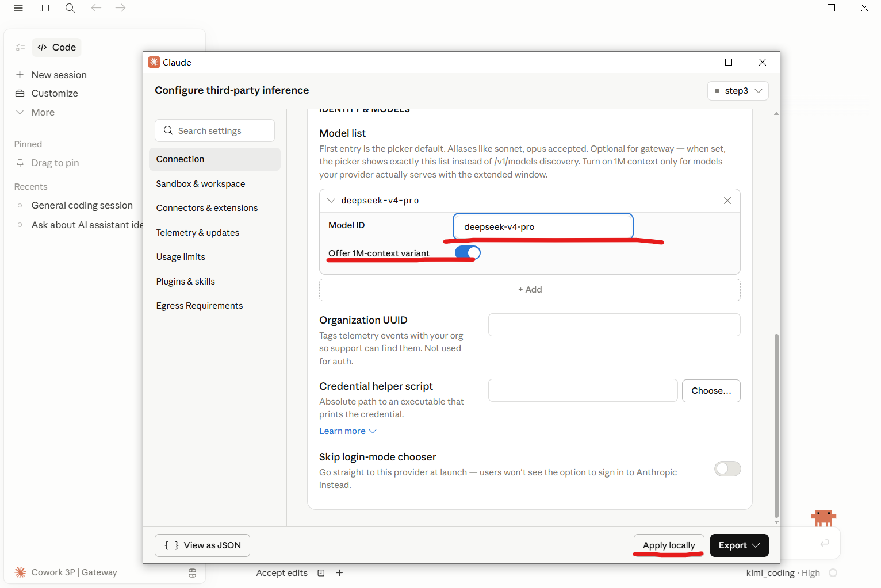Screen dimensions: 881x588
Task: Click the square icon next to Accept edits
Action: [x=321, y=573]
